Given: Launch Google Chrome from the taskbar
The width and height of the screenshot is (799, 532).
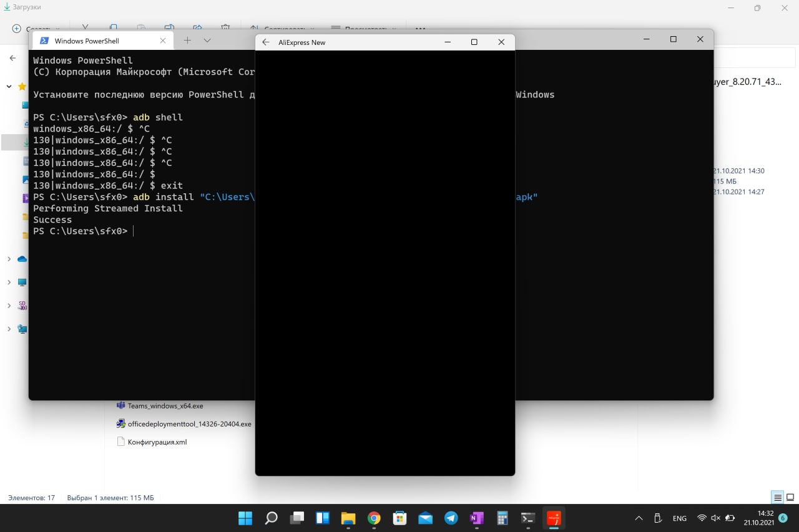Looking at the screenshot, I should click(374, 518).
